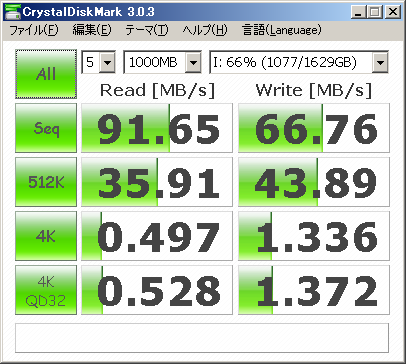Click the 4K QD32 read result 0.528
This screenshot has width=406, height=364.
pyautogui.click(x=157, y=290)
